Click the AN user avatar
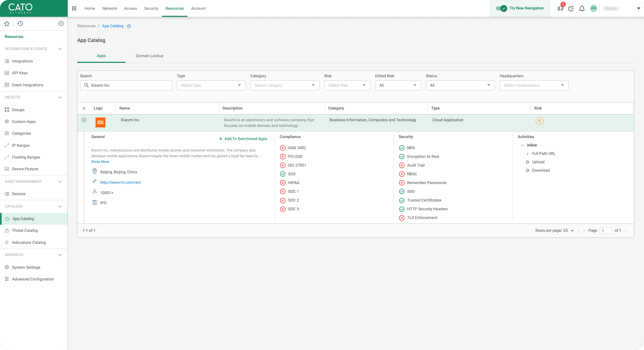 point(593,8)
